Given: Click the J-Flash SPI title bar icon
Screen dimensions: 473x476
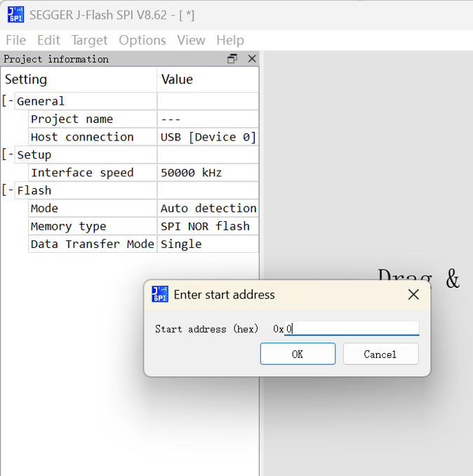Looking at the screenshot, I should click(x=15, y=15).
